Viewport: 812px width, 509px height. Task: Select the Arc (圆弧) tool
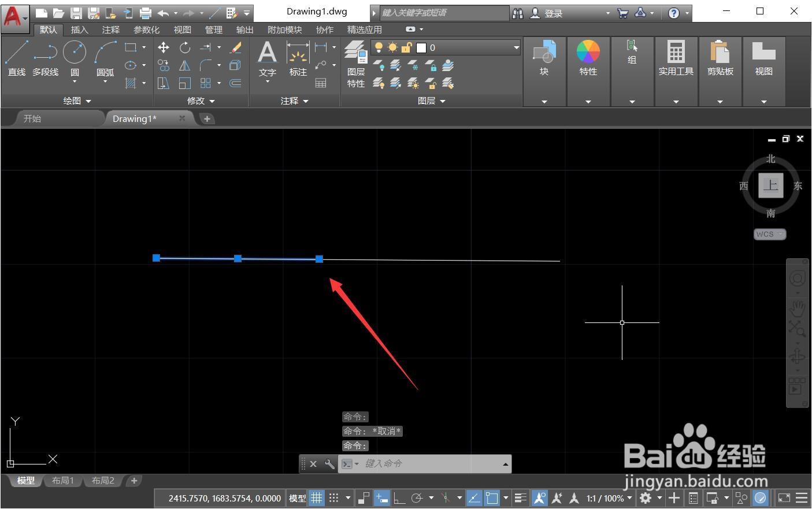pyautogui.click(x=105, y=58)
